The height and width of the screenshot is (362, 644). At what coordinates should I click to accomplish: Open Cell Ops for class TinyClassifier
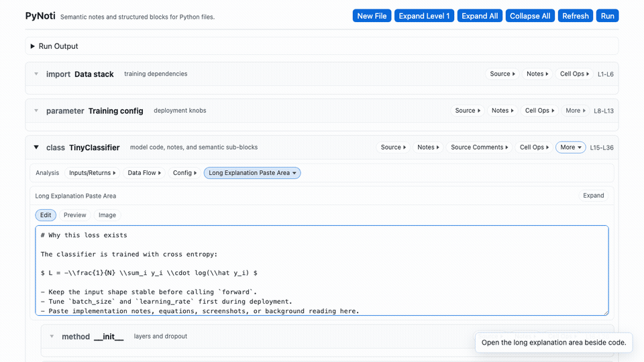tap(535, 147)
